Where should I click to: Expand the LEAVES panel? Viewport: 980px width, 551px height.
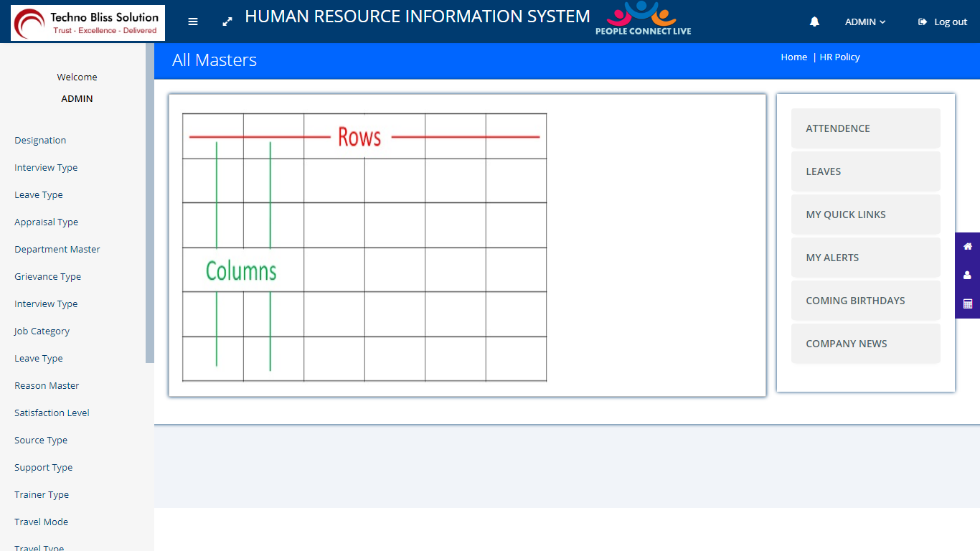point(865,171)
